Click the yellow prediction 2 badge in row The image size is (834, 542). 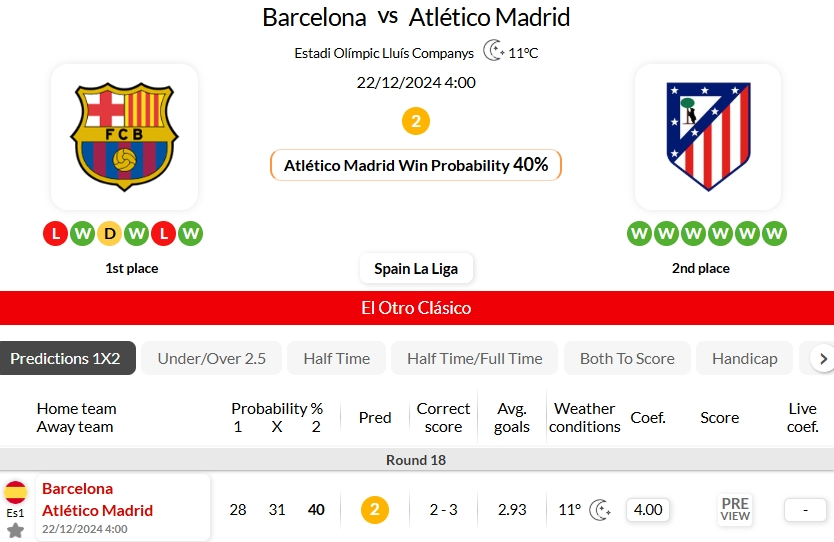(x=374, y=510)
